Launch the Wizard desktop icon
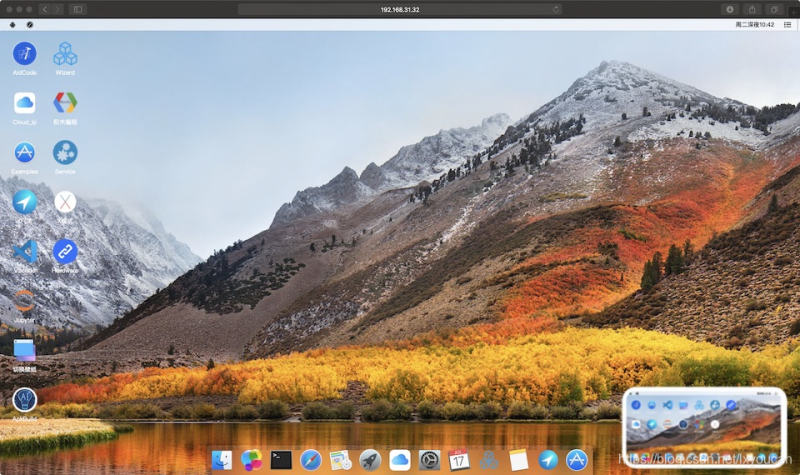800x475 pixels. point(65,54)
